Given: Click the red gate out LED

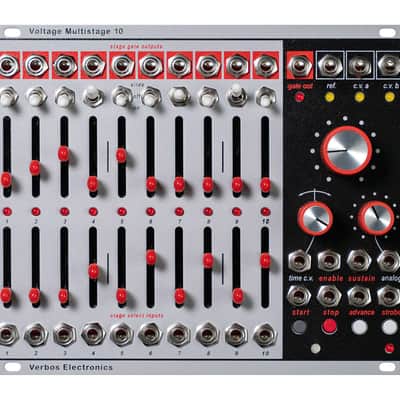Looking at the screenshot, I should (x=301, y=97).
